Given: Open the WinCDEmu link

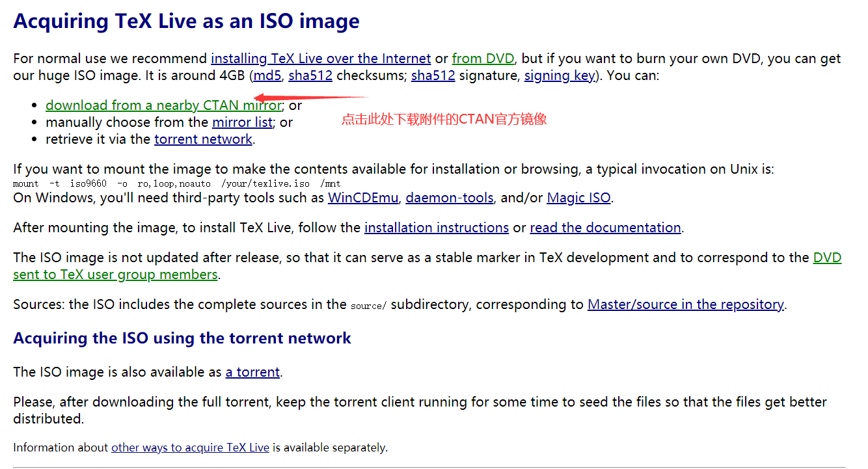Looking at the screenshot, I should [x=363, y=198].
